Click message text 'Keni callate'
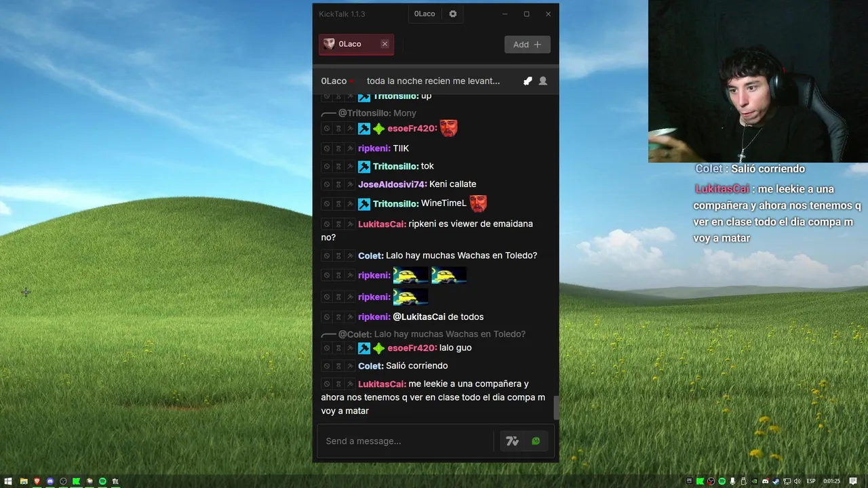Viewport: 868px width, 488px height. (x=453, y=184)
